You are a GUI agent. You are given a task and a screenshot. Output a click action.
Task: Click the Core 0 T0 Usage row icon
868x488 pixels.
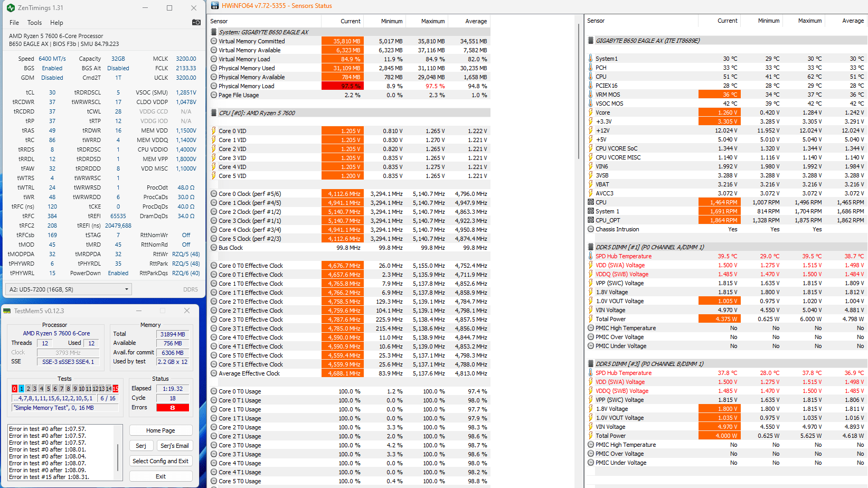(214, 391)
